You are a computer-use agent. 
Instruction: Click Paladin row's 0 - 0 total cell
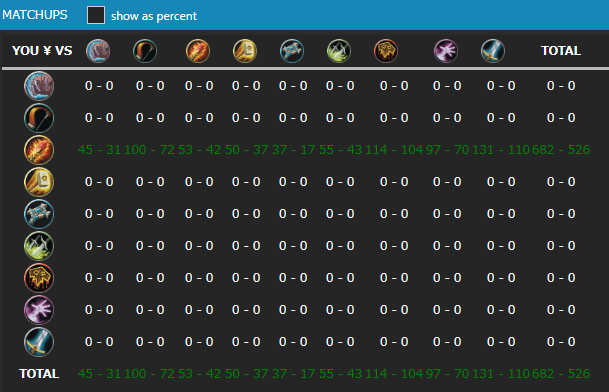click(x=561, y=182)
